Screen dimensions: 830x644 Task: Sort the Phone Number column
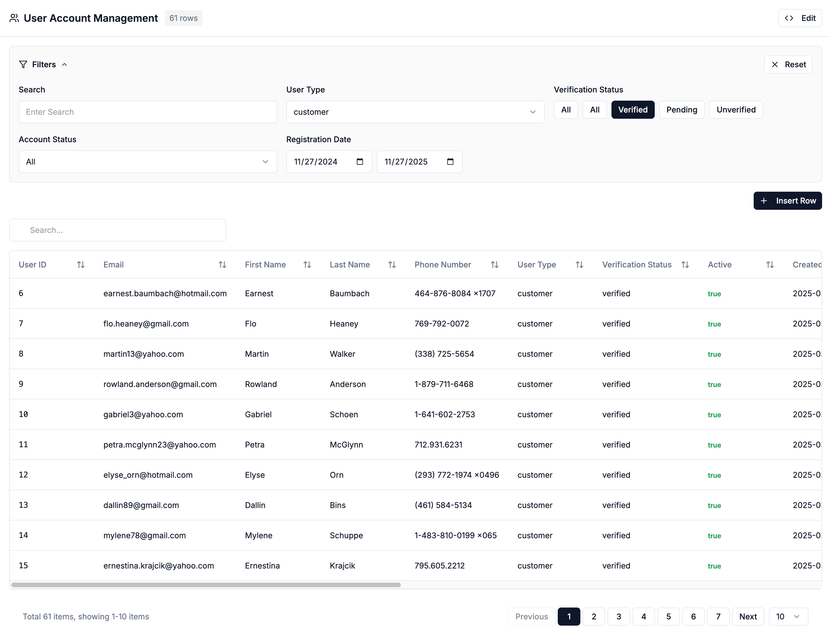pyautogui.click(x=495, y=264)
